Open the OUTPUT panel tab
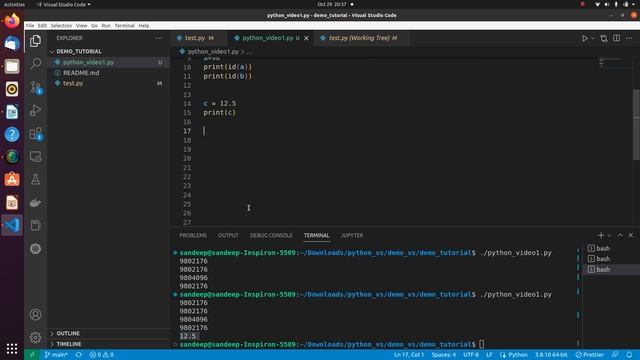The height and width of the screenshot is (360, 640). (x=228, y=236)
